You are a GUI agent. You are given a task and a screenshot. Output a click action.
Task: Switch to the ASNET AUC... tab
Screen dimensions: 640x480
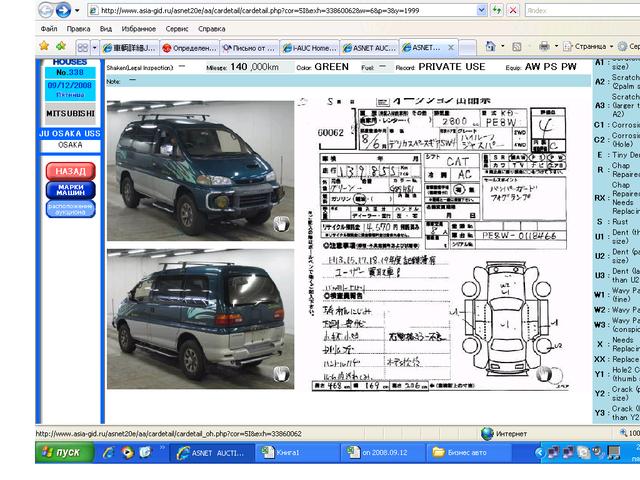(x=370, y=48)
